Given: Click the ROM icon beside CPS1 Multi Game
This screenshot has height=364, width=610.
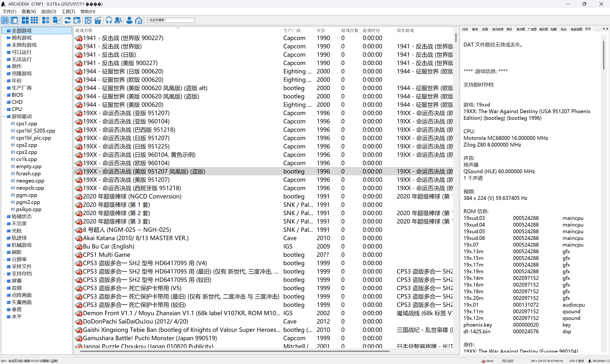Looking at the screenshot, I should (x=78, y=255).
